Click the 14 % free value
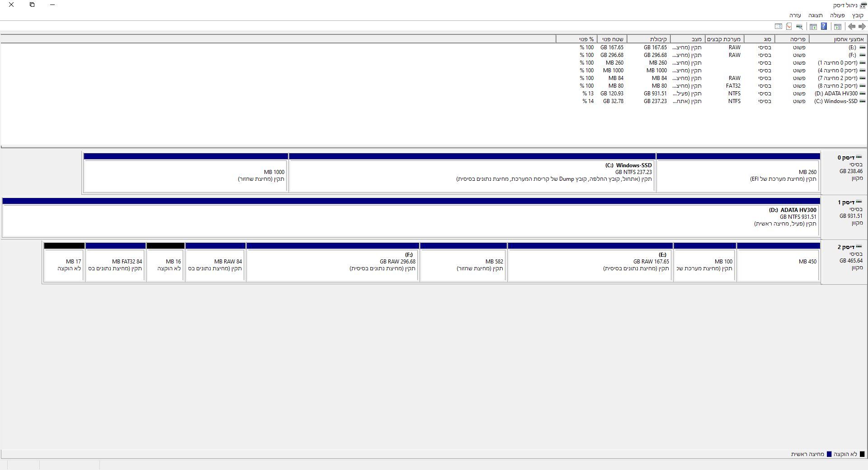Viewport: 868px width, 470px height. coord(588,101)
